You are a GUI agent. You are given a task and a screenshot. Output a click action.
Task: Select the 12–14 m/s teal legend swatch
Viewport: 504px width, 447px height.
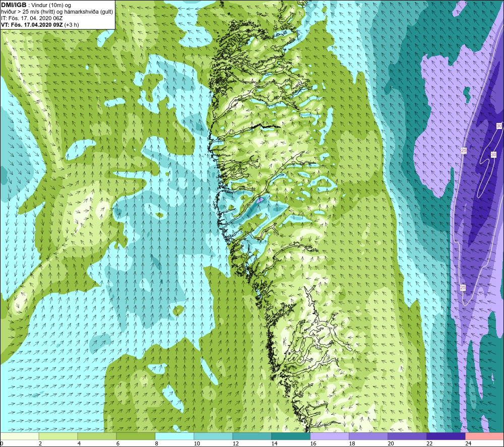[252, 436]
